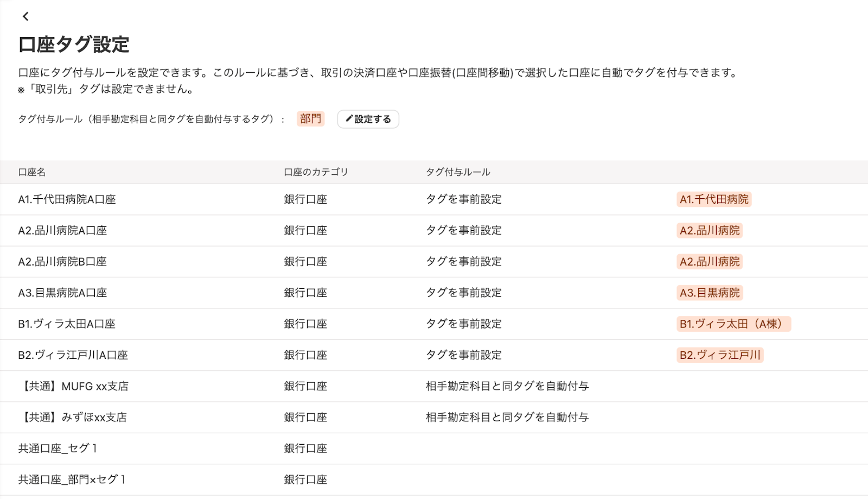Select the A1.千代田病院A口座 account name
This screenshot has height=499, width=868.
click(x=67, y=199)
